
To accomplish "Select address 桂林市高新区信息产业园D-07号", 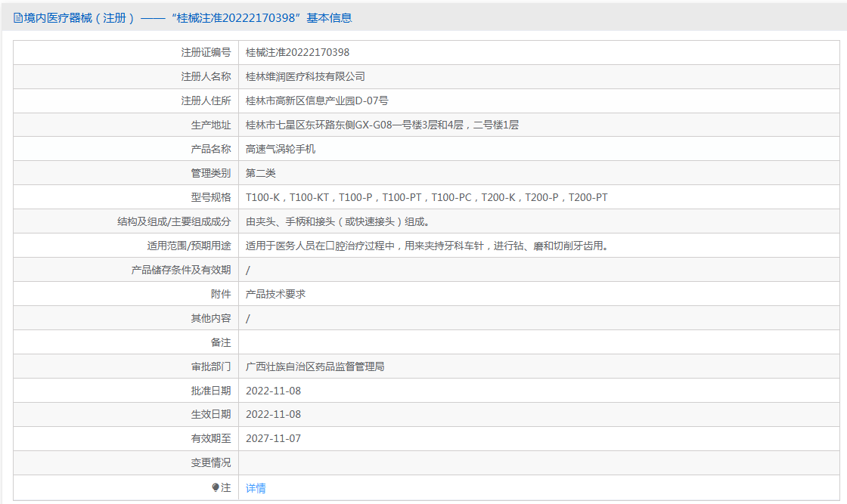I will click(x=317, y=101).
